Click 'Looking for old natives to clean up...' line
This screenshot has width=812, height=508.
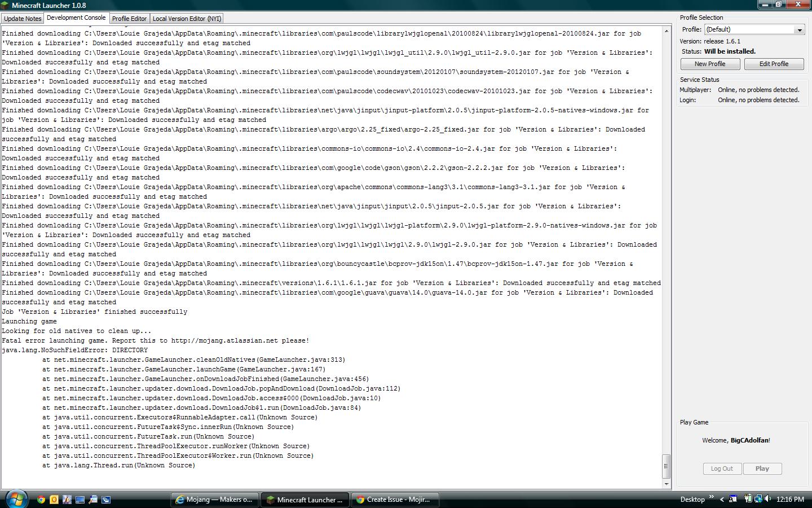tap(77, 331)
